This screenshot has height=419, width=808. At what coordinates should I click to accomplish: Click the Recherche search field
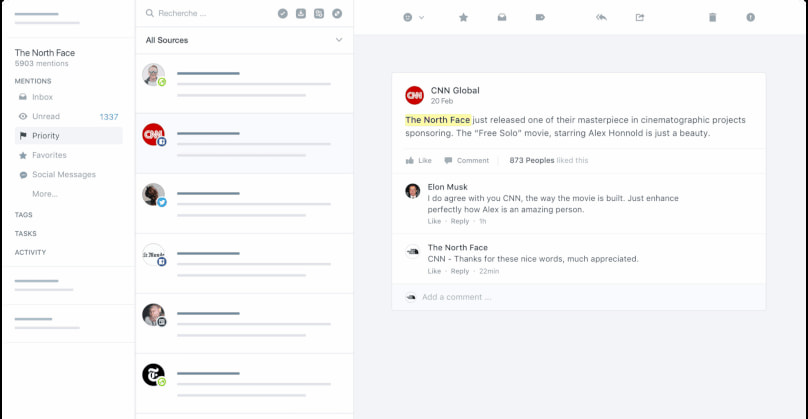click(206, 13)
